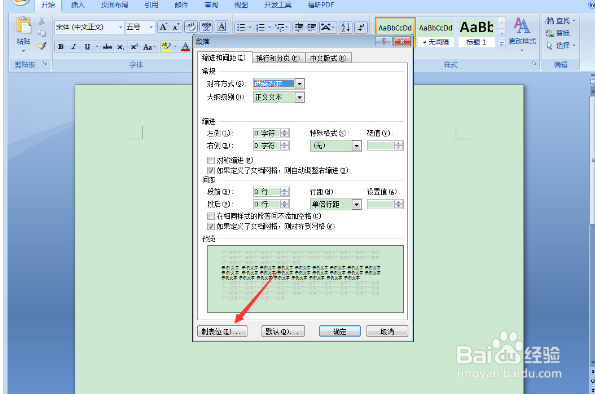The image size is (595, 394).
Task: Click the spacing after (段后) spinner arrows
Action: tap(285, 204)
